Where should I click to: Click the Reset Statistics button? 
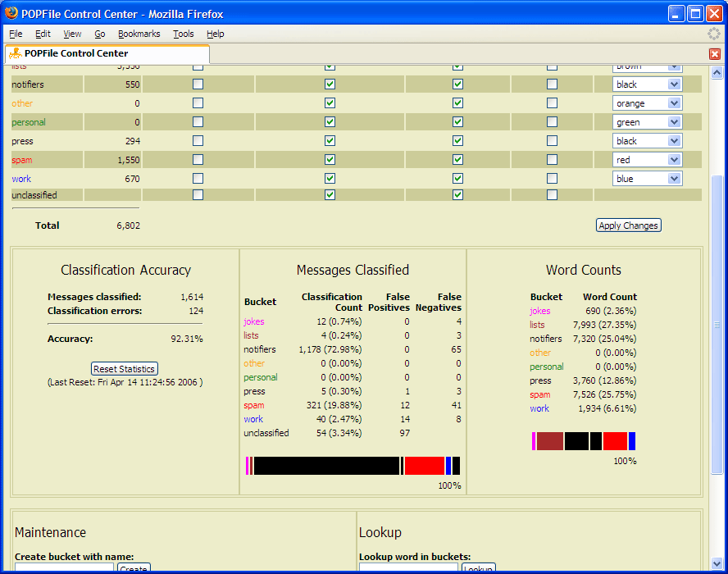[x=124, y=369]
